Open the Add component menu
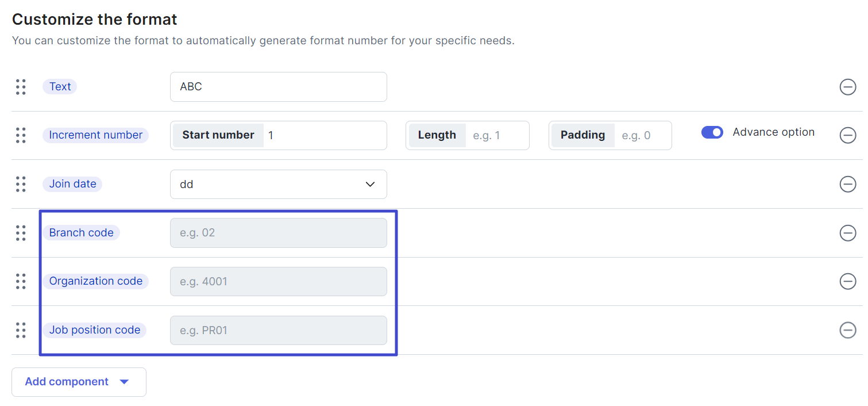The image size is (868, 406). (x=79, y=382)
